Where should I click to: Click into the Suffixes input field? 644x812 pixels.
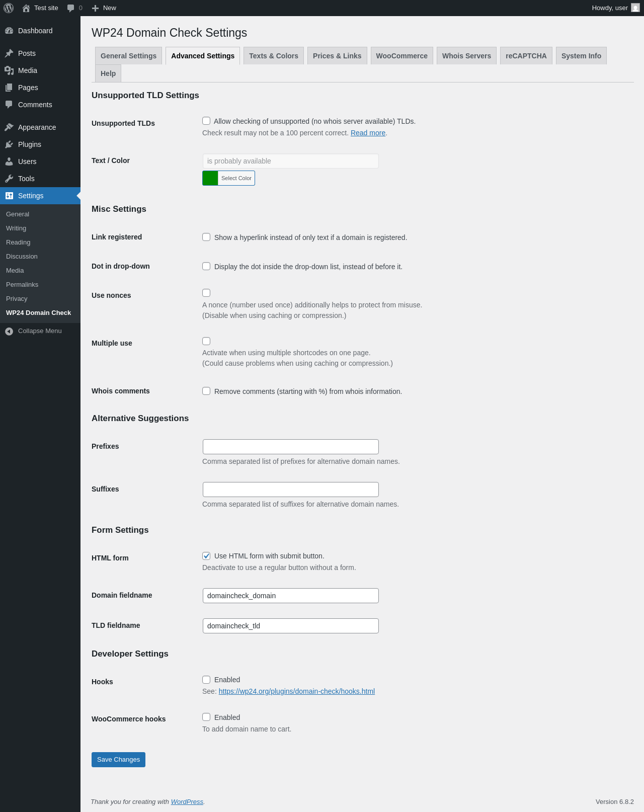291,490
